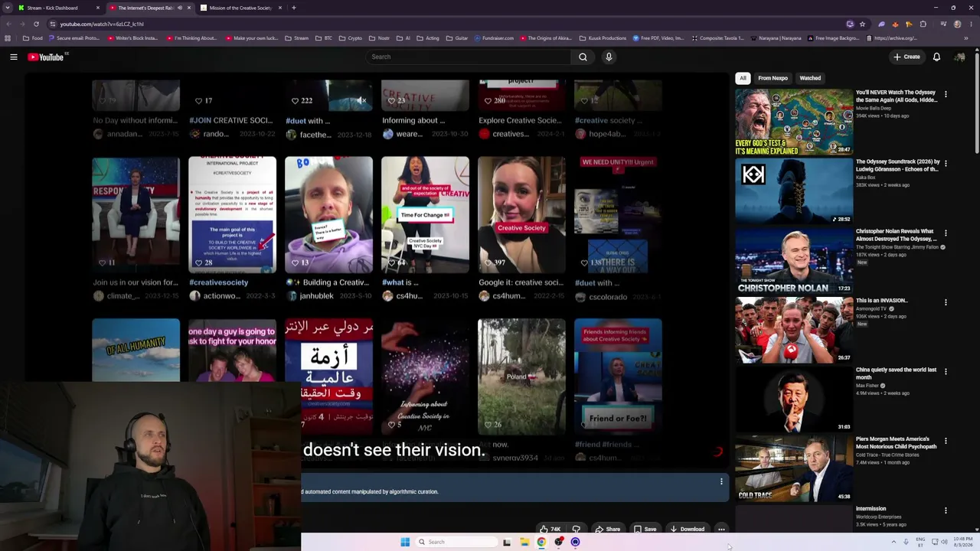Open the Acting bookmarks folder
This screenshot has width=980, height=551.
pyautogui.click(x=429, y=38)
